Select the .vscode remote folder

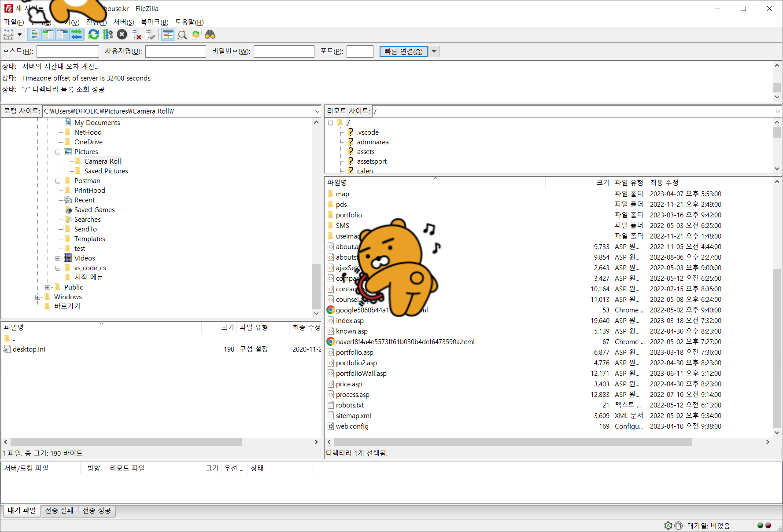pyautogui.click(x=368, y=132)
